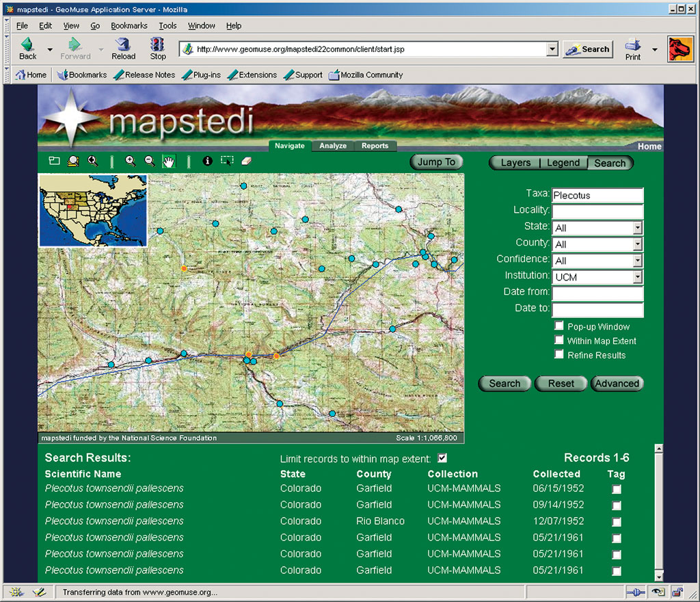The image size is (700, 602).
Task: Click into the Locality text field
Action: coord(597,211)
